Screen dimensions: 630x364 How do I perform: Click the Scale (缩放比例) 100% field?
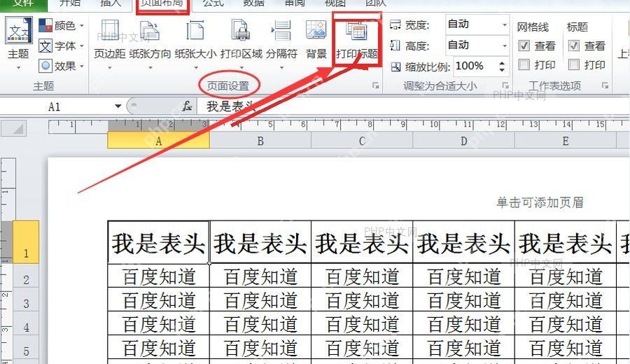pyautogui.click(x=476, y=66)
